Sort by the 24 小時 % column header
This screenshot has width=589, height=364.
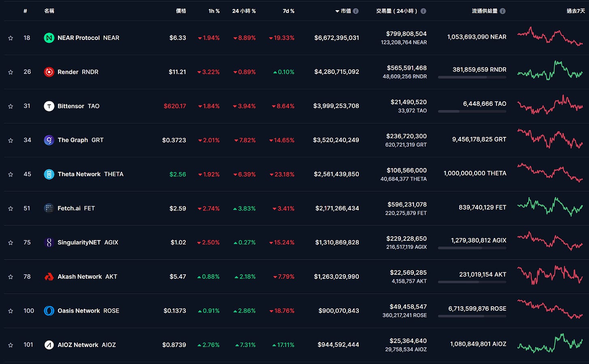[x=244, y=11]
